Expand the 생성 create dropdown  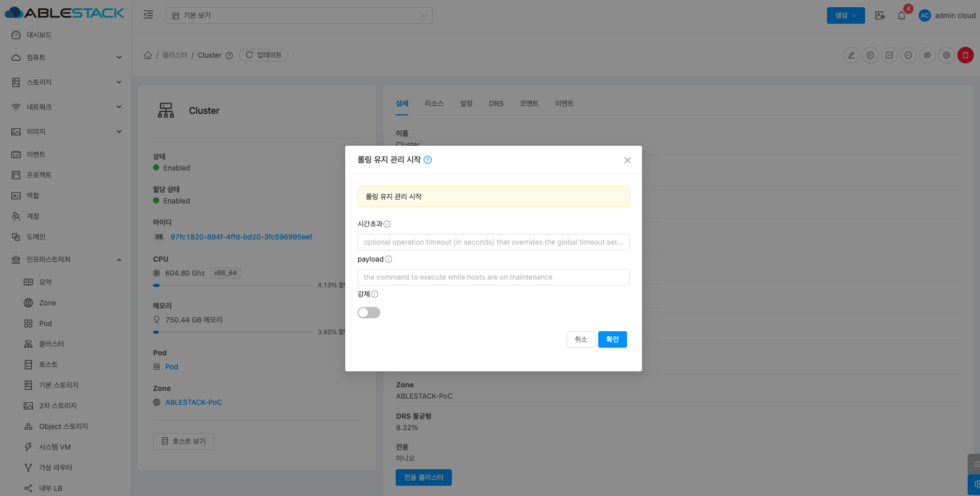tap(846, 15)
